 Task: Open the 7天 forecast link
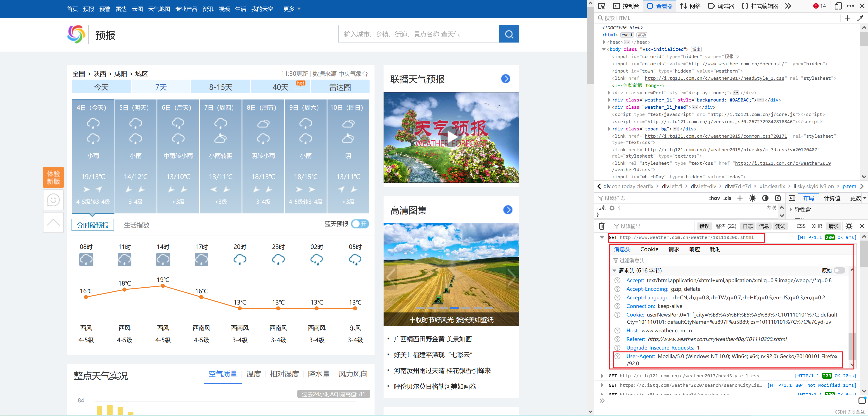(161, 87)
